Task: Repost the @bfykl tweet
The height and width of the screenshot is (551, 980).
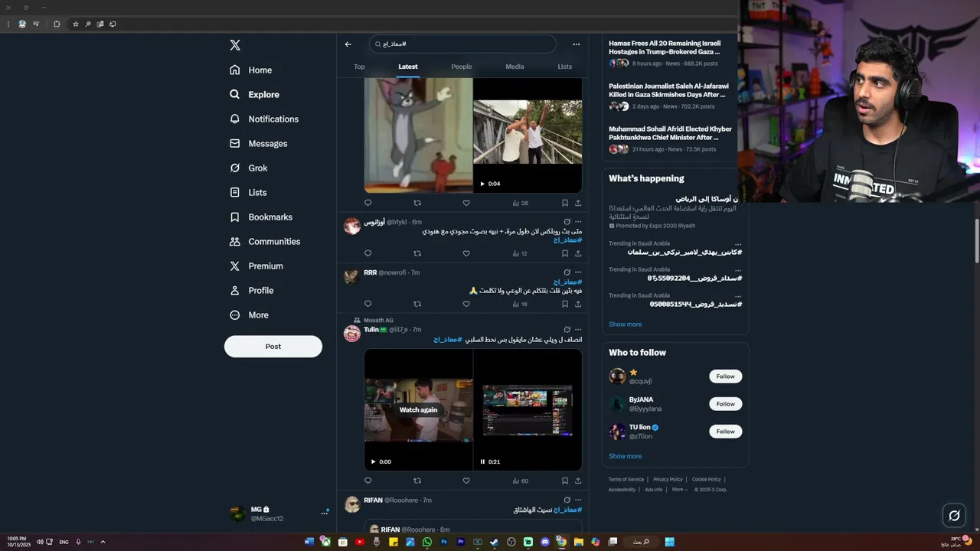Action: click(417, 253)
